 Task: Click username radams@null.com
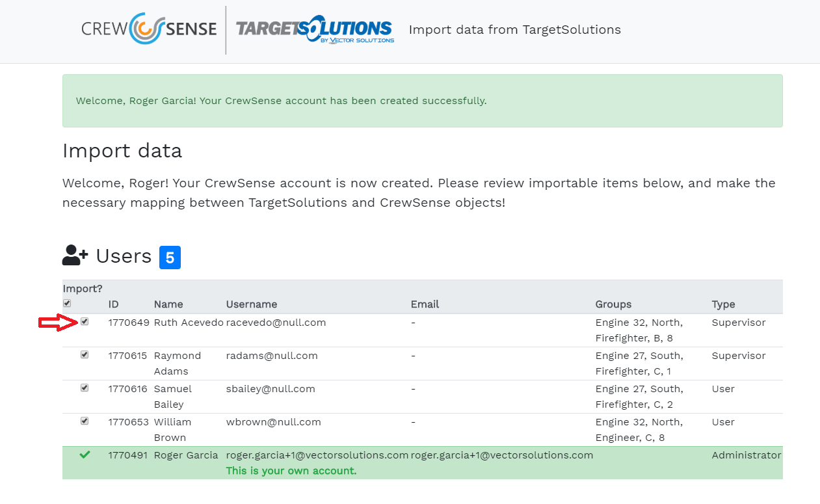(272, 356)
